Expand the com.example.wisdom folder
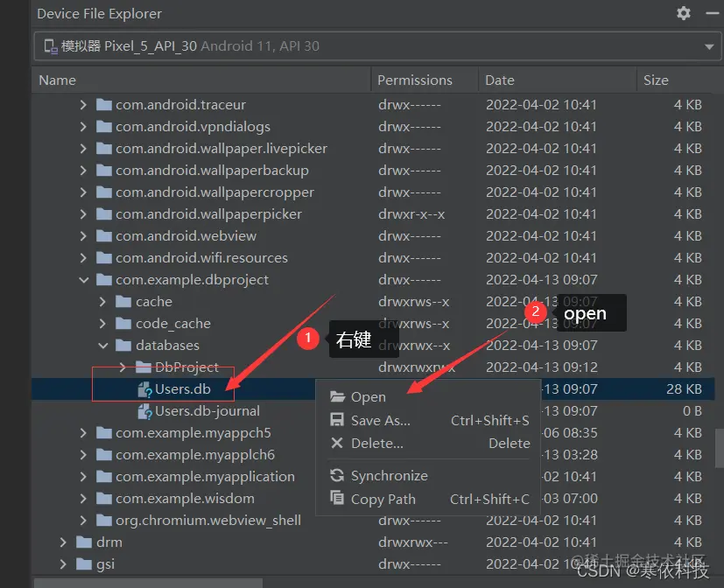Viewport: 724px width, 588px height. point(83,499)
